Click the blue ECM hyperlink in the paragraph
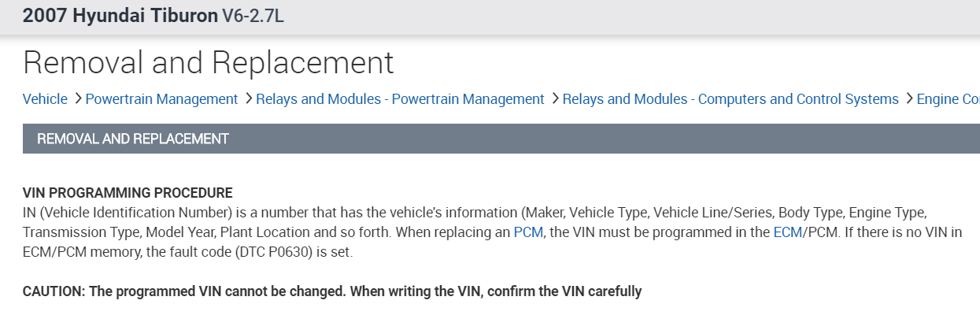This screenshot has width=980, height=330. coord(787,232)
